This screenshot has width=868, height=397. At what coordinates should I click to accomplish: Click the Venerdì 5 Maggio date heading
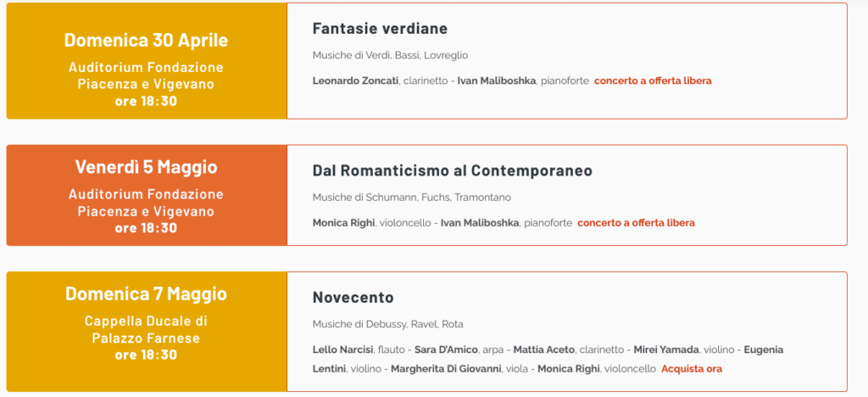coord(146,166)
